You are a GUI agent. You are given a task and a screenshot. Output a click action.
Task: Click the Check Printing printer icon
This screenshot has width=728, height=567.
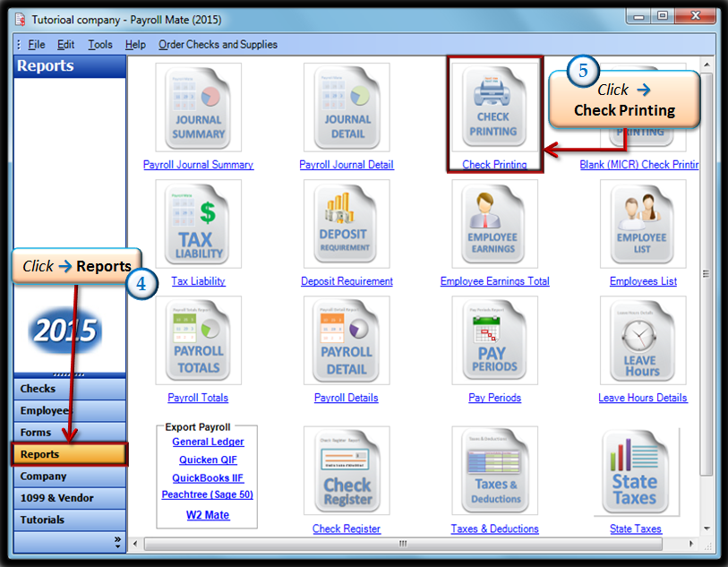pyautogui.click(x=494, y=107)
